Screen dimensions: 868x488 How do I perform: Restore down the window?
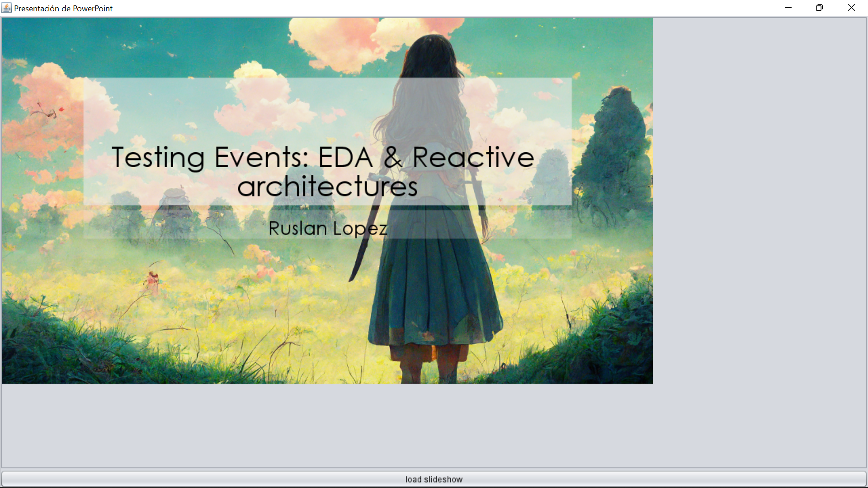(819, 8)
